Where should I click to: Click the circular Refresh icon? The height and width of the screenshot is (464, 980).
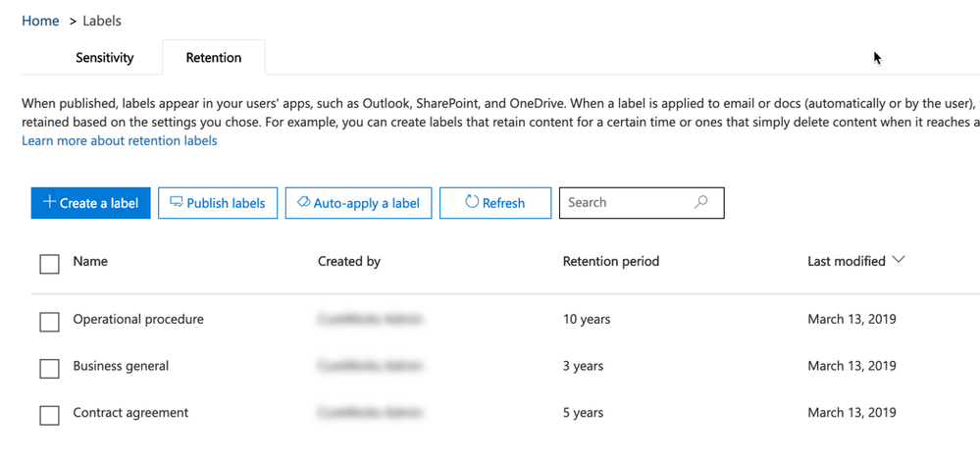click(x=472, y=203)
